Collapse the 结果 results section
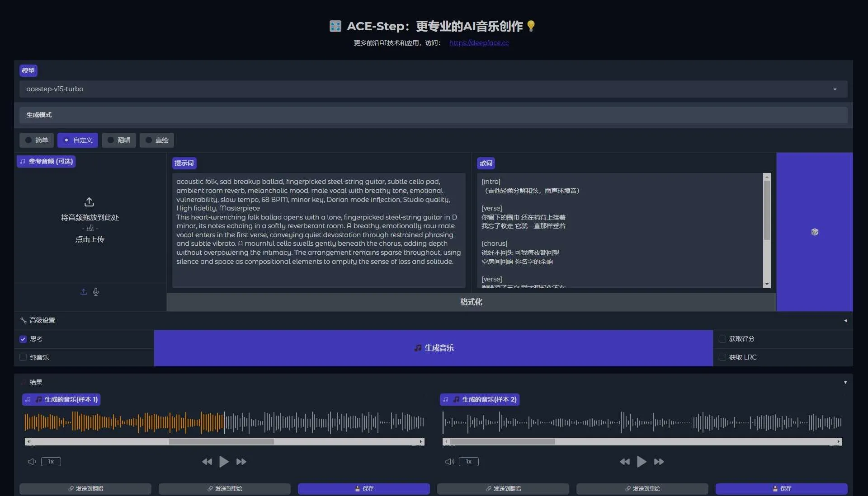 [845, 382]
